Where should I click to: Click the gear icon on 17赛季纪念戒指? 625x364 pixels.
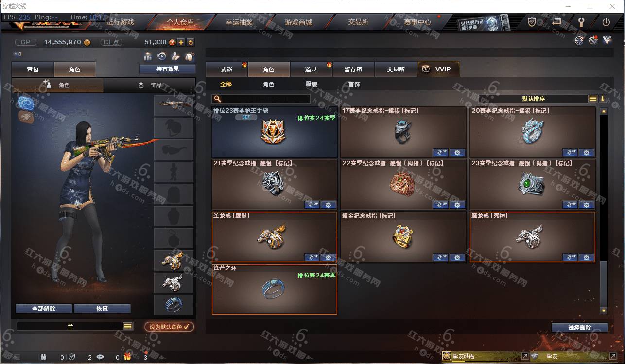pyautogui.click(x=457, y=153)
